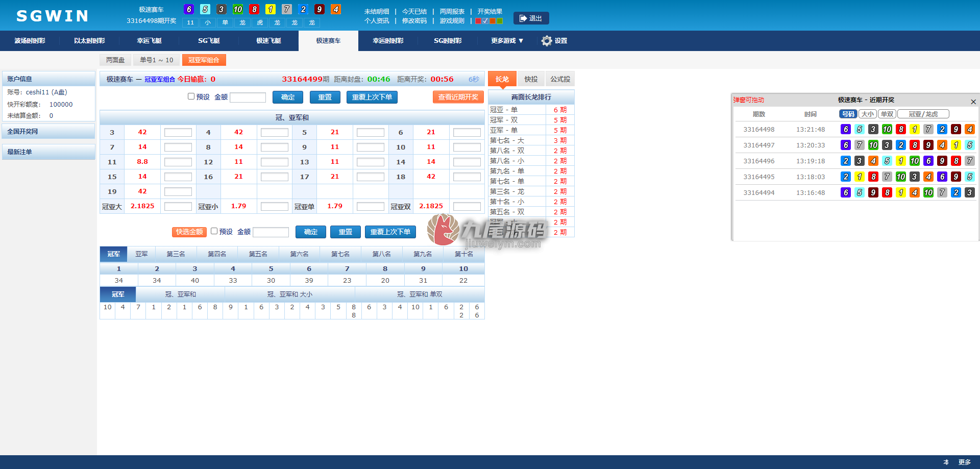Click the 查看近期开奖 button
Screen dimensions: 980x469
458,97
